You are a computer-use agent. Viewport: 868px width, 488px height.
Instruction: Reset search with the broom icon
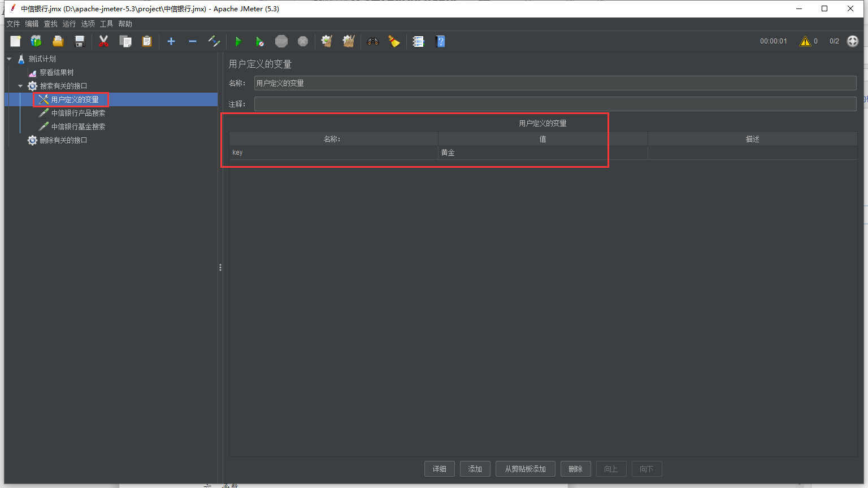coord(394,41)
